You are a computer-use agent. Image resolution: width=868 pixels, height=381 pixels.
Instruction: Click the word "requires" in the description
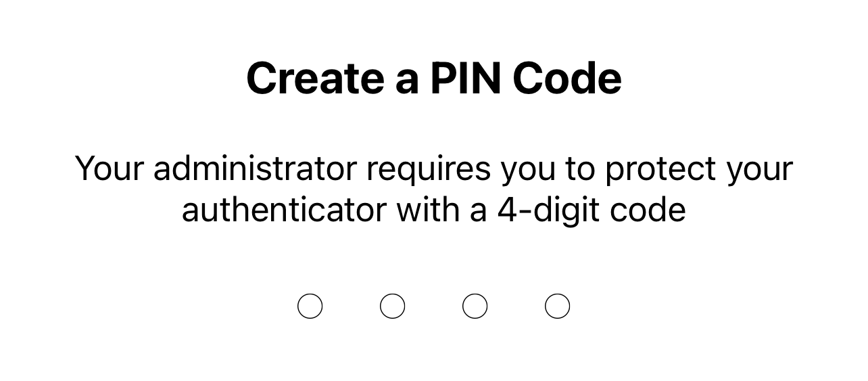click(428, 168)
